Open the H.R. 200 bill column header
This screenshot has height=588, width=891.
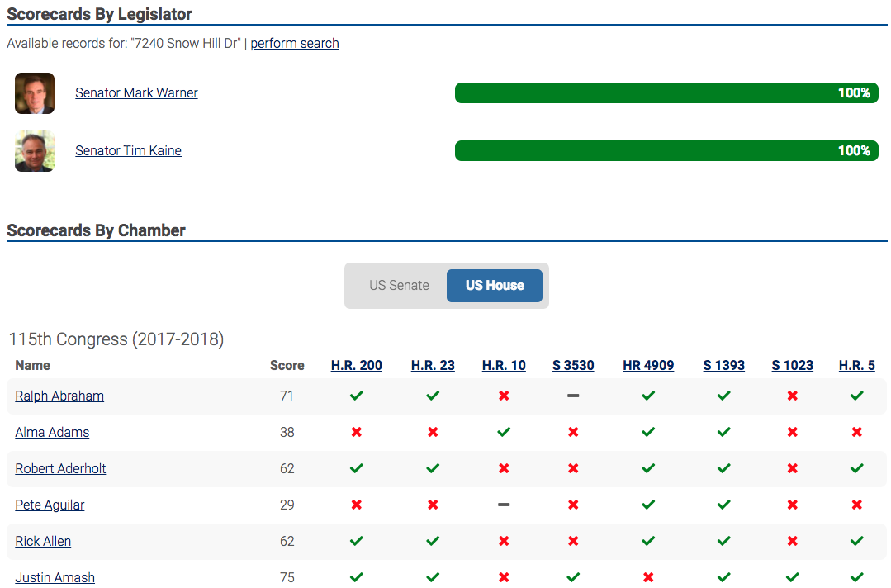coord(356,365)
